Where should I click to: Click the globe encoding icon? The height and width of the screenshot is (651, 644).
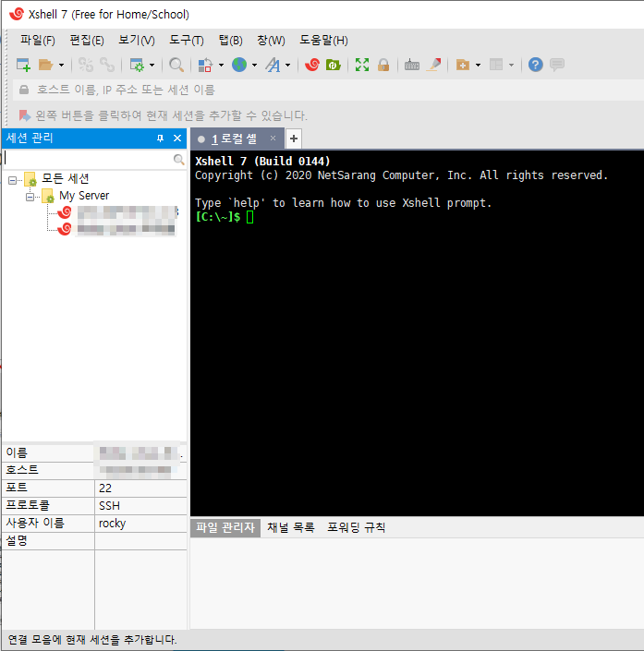click(x=239, y=65)
